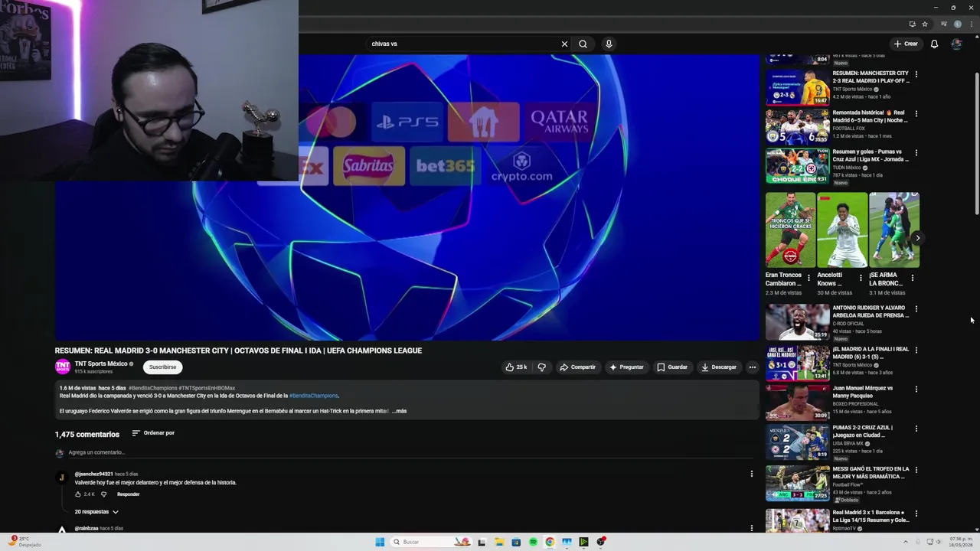Open Márquez vs Pacquiao video thumbnail
Viewport: 980px width, 551px height.
click(797, 402)
